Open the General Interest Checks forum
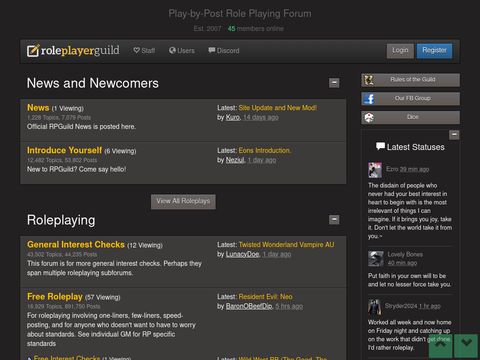The image size is (480, 360). click(76, 244)
